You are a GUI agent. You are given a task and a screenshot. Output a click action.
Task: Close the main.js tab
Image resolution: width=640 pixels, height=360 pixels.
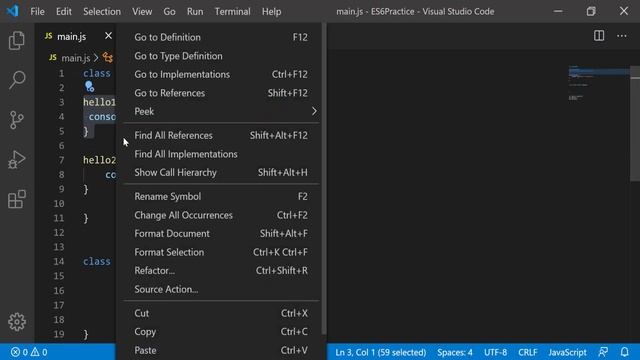[108, 36]
